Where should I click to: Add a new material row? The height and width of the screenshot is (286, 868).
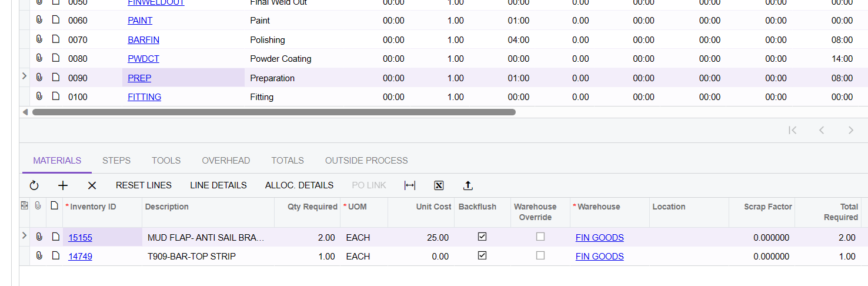63,185
